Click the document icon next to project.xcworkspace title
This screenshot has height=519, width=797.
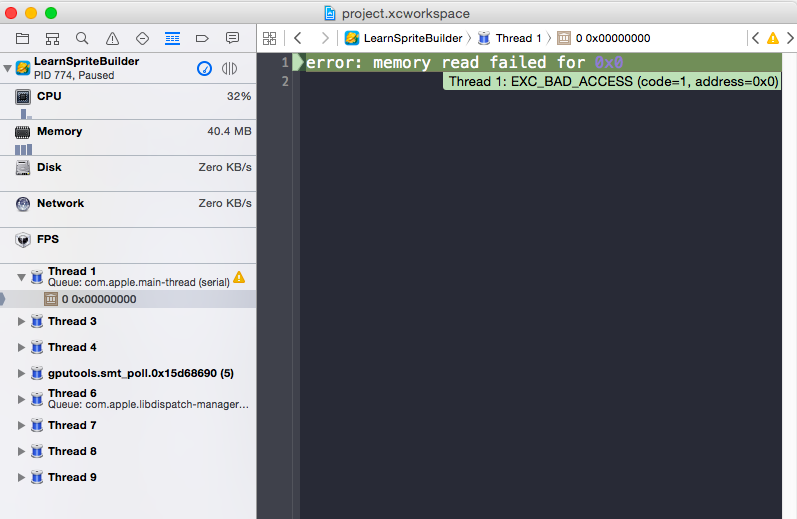coord(330,13)
